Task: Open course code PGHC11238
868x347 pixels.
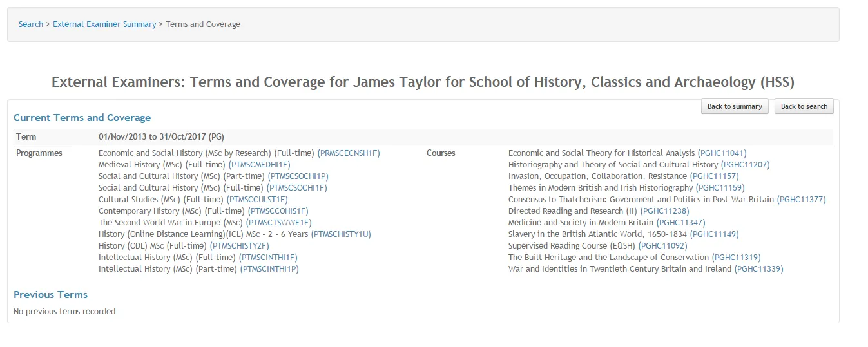Action: coord(665,211)
